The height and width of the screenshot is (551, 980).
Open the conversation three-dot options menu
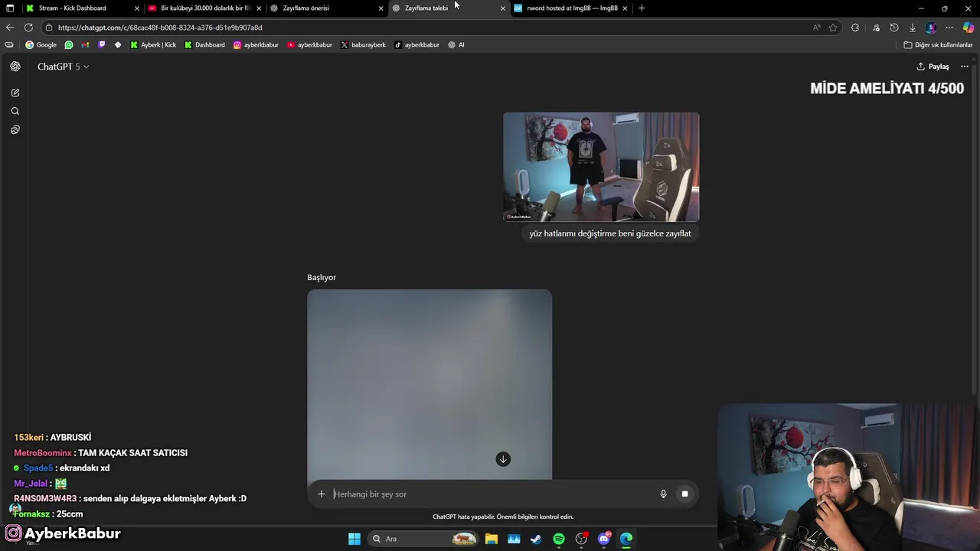pos(965,67)
